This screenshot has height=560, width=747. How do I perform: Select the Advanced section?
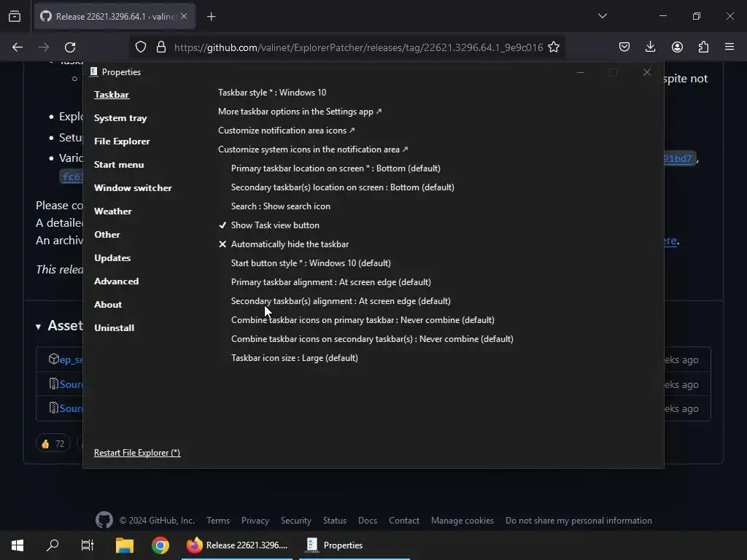click(x=117, y=281)
